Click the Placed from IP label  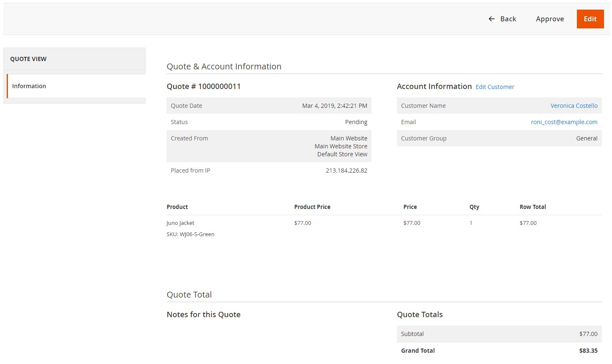pos(190,171)
